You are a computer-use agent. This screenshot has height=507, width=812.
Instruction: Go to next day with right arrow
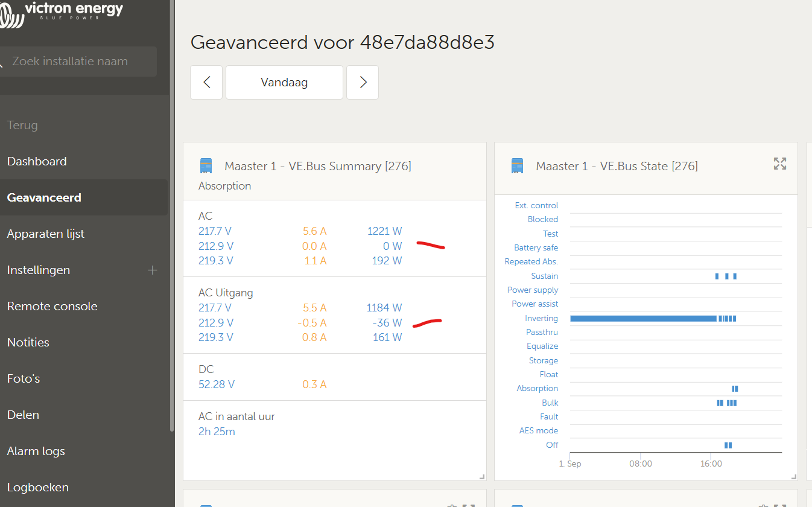tap(363, 82)
